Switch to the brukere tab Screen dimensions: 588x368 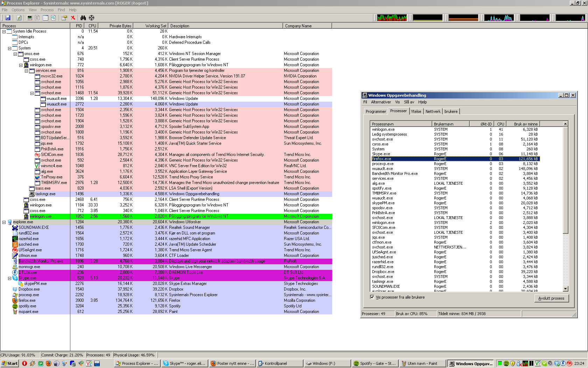click(x=451, y=111)
